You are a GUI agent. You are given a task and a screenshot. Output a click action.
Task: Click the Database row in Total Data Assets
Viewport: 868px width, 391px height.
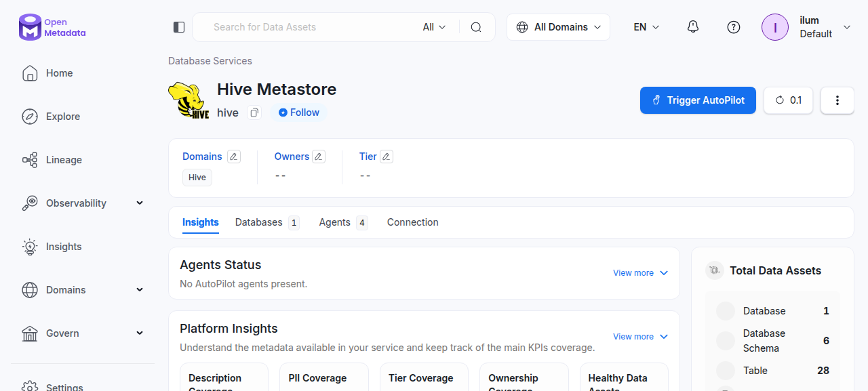[x=772, y=311]
